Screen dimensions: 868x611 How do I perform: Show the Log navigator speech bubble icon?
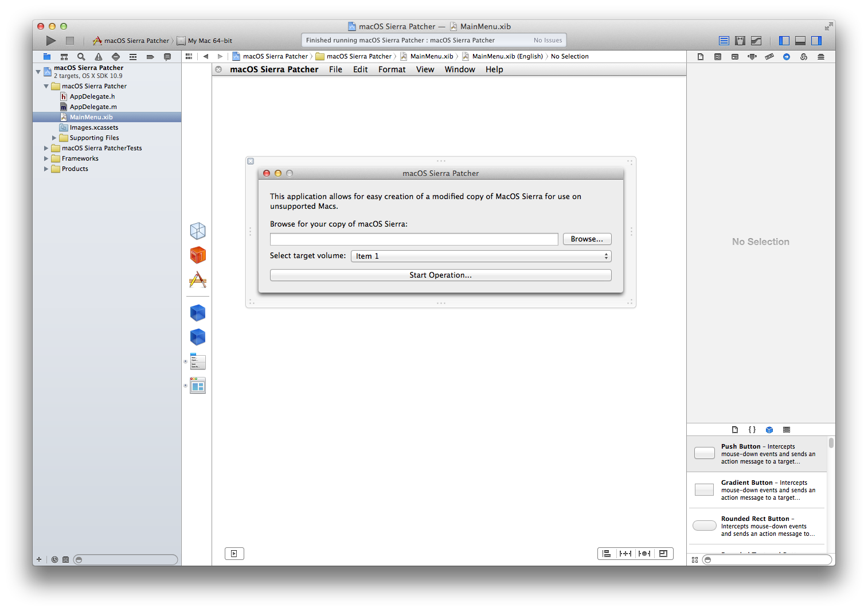167,57
